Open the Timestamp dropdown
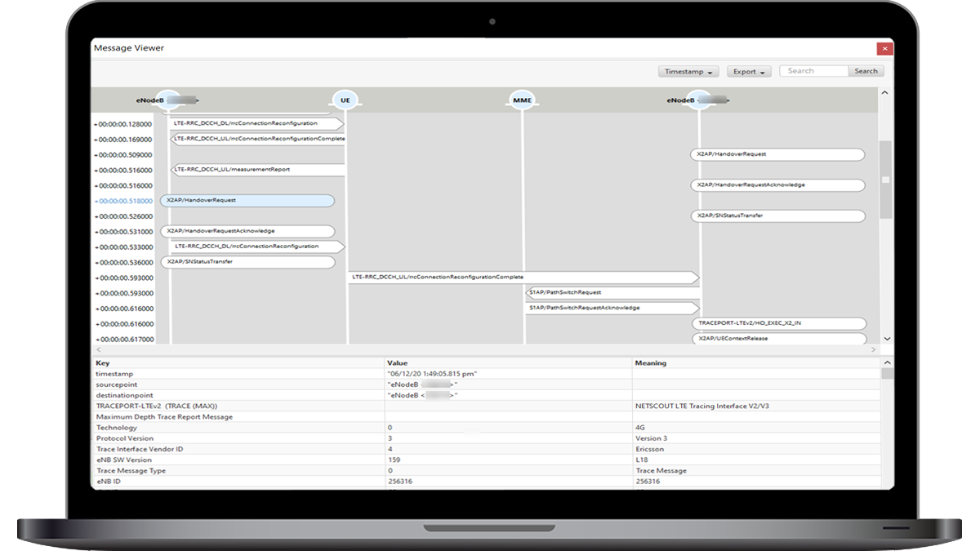The width and height of the screenshot is (980, 551). [688, 72]
